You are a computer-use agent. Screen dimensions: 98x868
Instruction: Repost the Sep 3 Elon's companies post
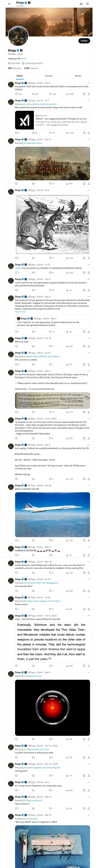(x=35, y=94)
